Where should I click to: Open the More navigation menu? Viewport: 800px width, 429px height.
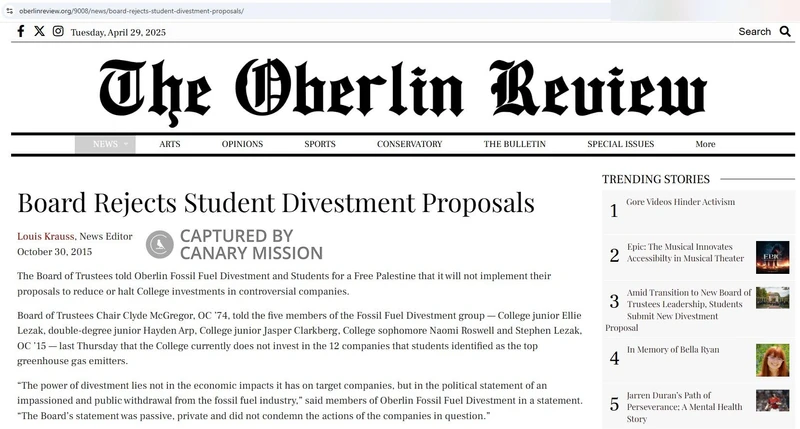(705, 144)
